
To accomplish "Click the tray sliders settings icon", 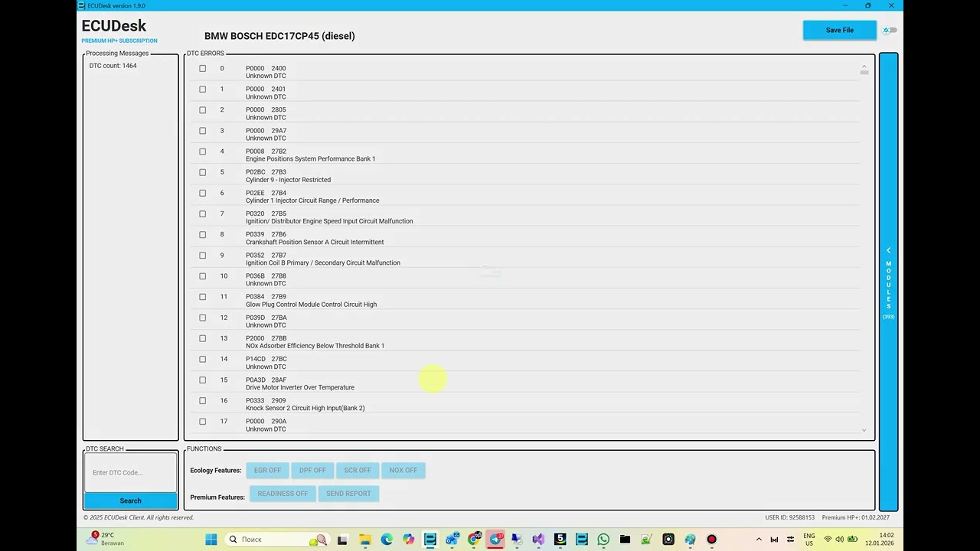I will pos(791,540).
